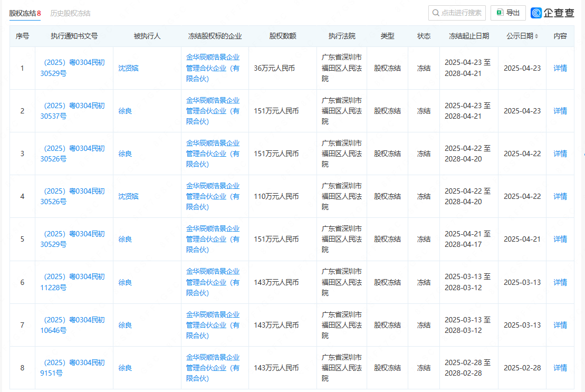The image size is (585, 392).
Task: View 详情 for row 7
Action: pos(560,325)
